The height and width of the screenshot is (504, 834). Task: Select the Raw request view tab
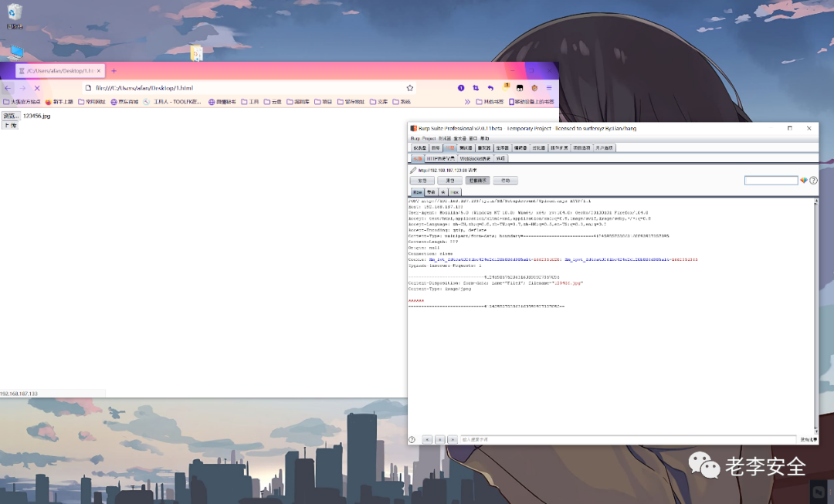pos(418,192)
